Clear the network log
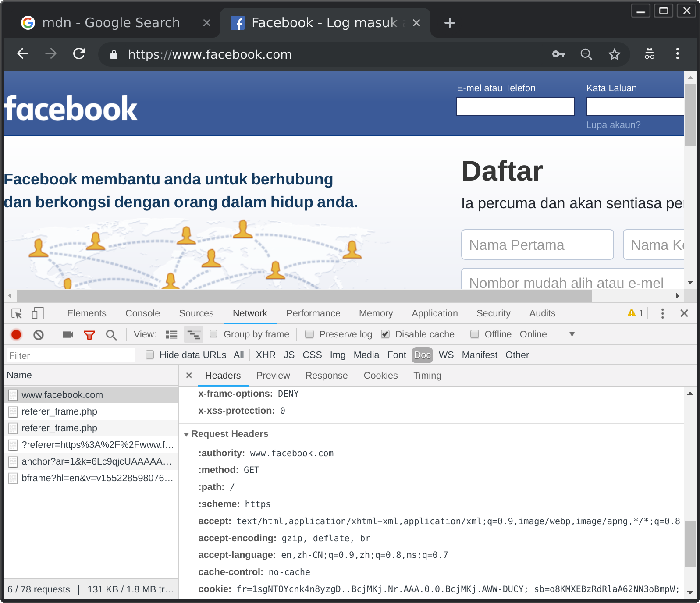The height and width of the screenshot is (603, 700). 39,335
